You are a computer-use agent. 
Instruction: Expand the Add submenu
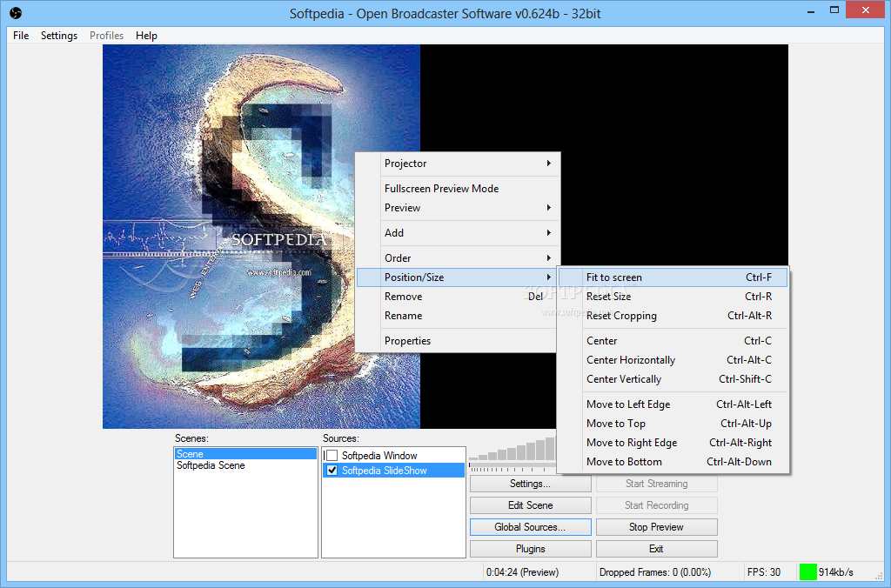(x=458, y=233)
